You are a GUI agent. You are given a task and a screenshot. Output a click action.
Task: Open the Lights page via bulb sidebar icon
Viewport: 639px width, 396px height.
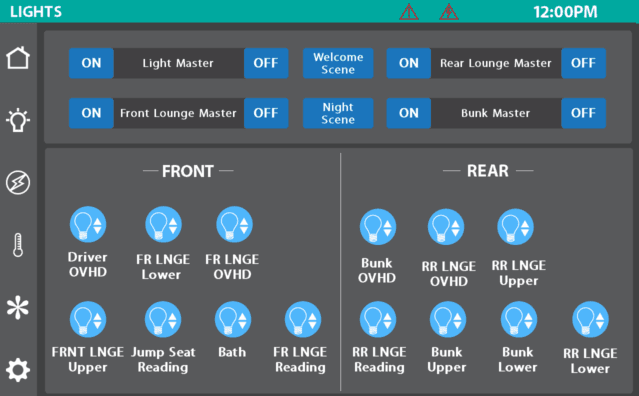click(x=18, y=120)
